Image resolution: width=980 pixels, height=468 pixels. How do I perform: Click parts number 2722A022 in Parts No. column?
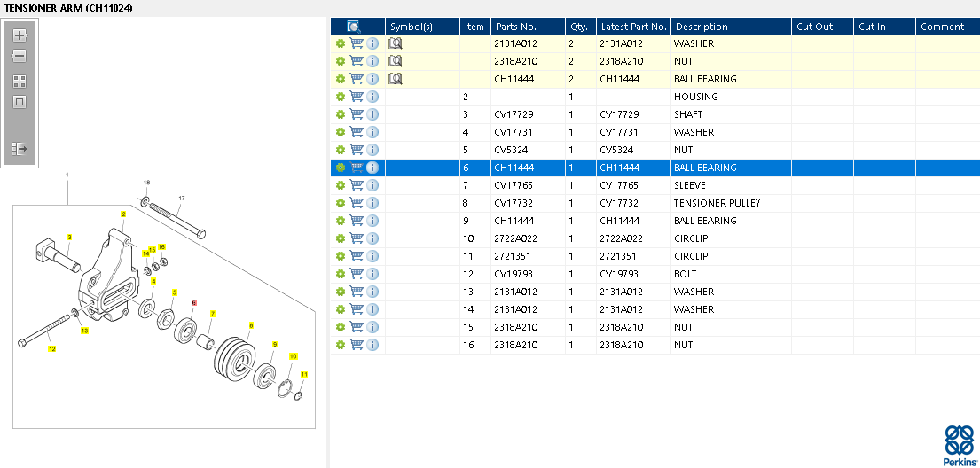pos(516,238)
